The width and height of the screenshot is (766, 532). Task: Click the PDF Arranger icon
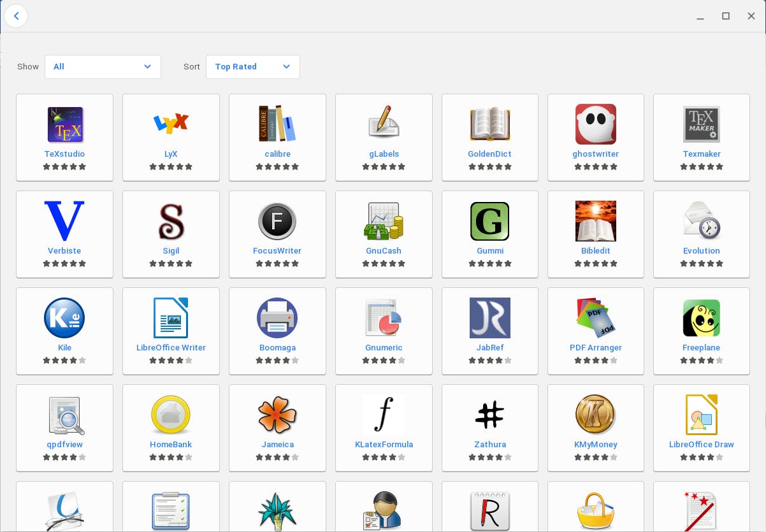(596, 318)
